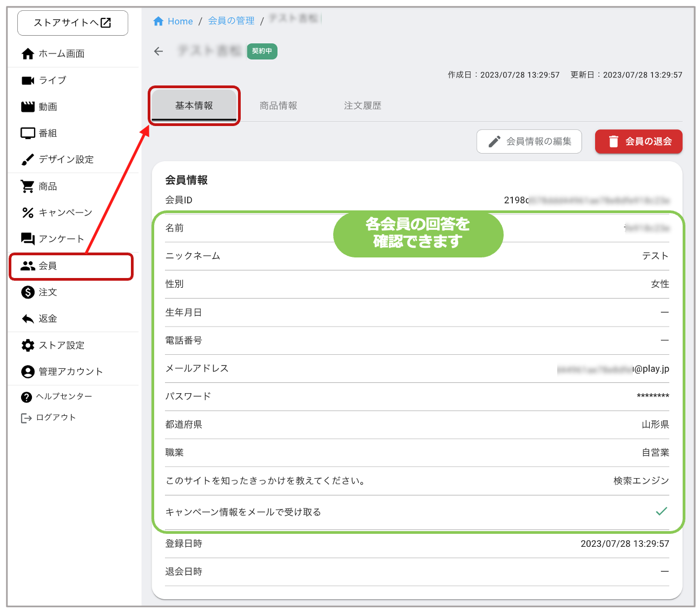Click the home icon beside ホーム画面

tap(28, 54)
